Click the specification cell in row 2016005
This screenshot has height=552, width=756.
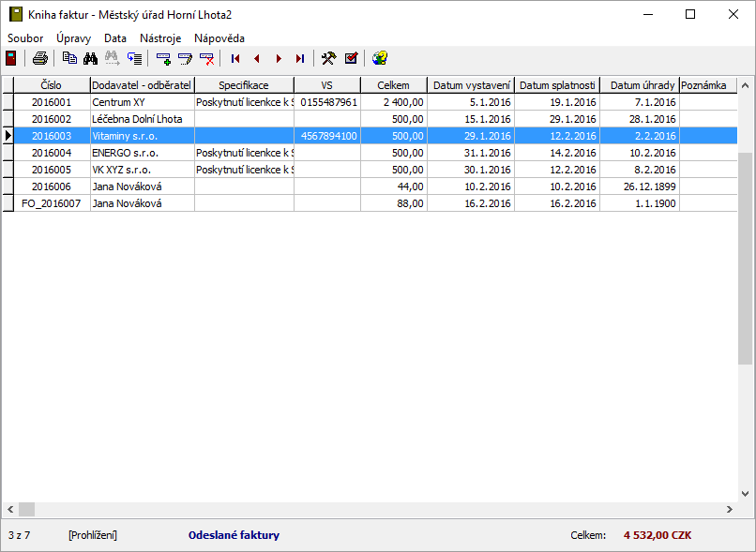tap(245, 170)
